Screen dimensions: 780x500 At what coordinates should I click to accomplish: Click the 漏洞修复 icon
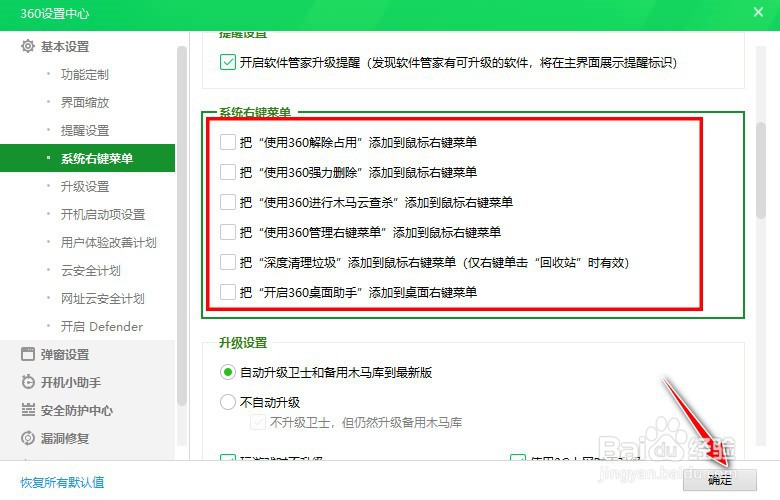[28, 438]
